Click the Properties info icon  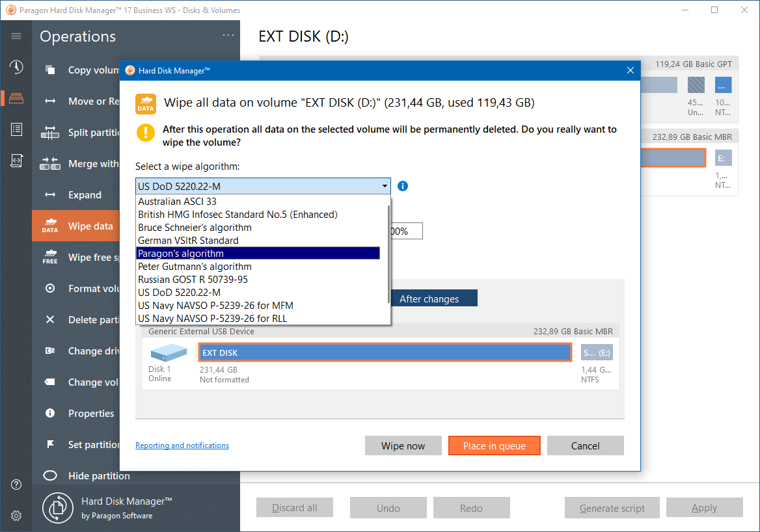(50, 413)
